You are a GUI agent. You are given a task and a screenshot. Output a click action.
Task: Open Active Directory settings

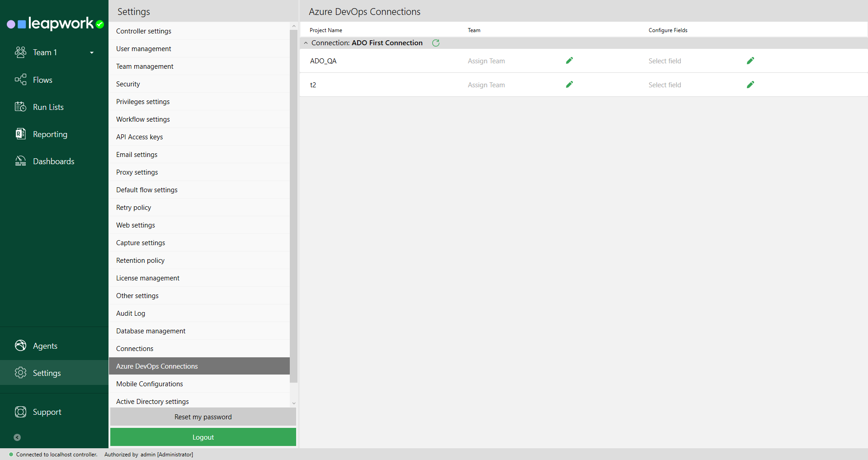point(199,400)
